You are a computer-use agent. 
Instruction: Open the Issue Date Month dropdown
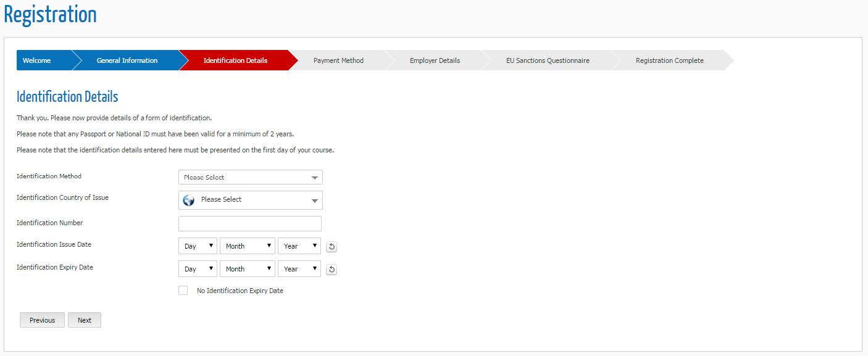click(248, 246)
